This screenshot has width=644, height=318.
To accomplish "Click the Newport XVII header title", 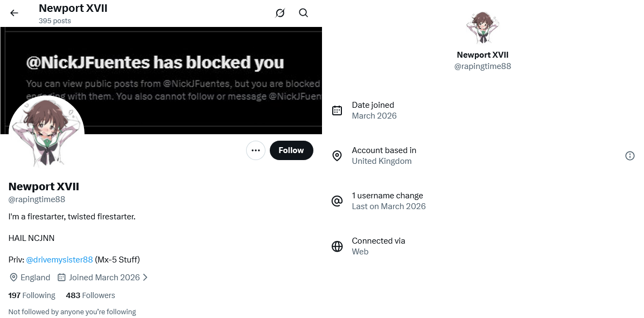I will coord(73,8).
